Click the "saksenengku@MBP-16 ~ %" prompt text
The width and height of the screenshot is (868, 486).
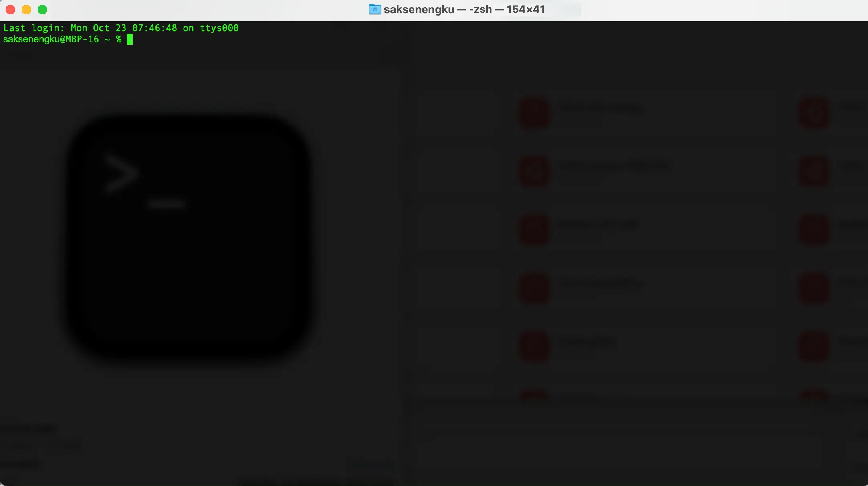point(62,39)
